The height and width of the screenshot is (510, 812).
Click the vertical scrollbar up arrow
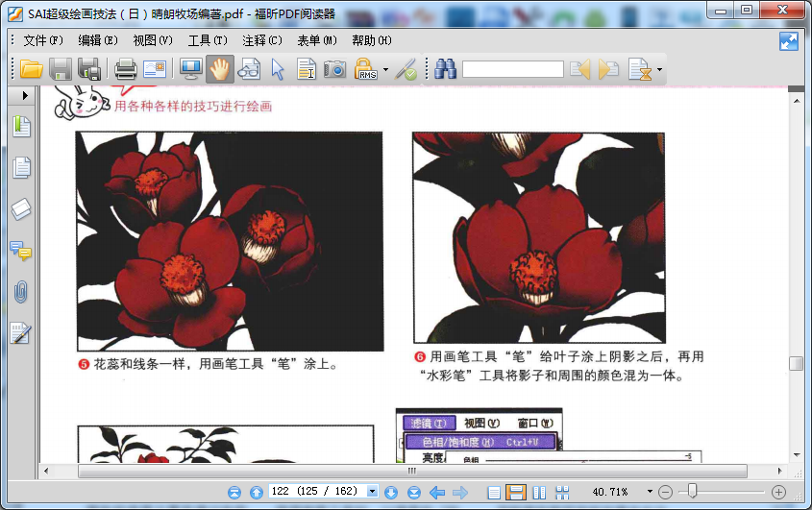click(797, 101)
